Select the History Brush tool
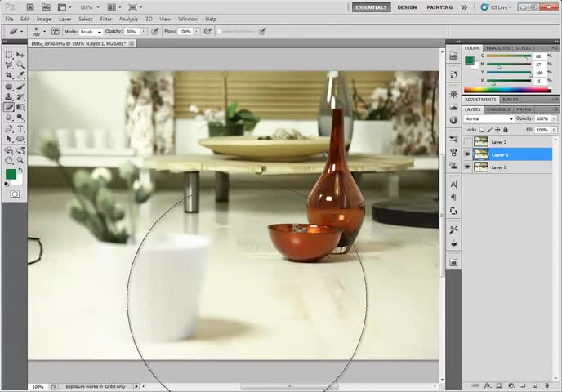The image size is (562, 392). (20, 96)
